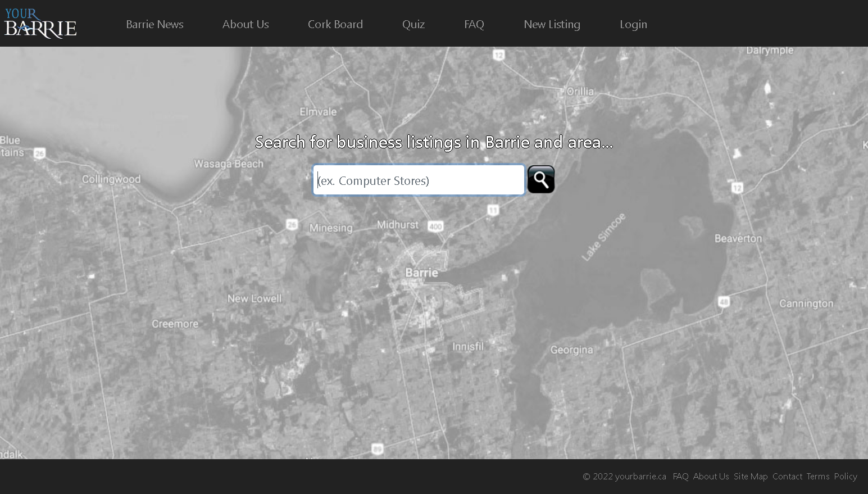Focus the business listings search field
This screenshot has width=868, height=494.
(x=419, y=180)
